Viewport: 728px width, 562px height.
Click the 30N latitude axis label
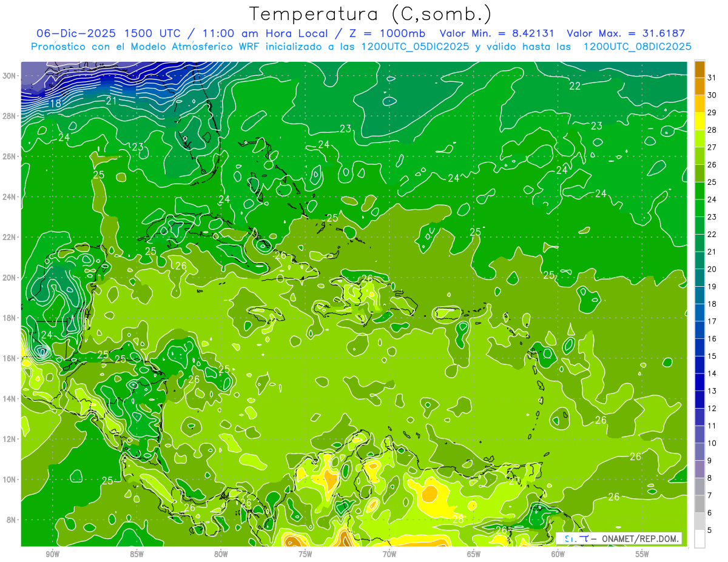coord(10,76)
